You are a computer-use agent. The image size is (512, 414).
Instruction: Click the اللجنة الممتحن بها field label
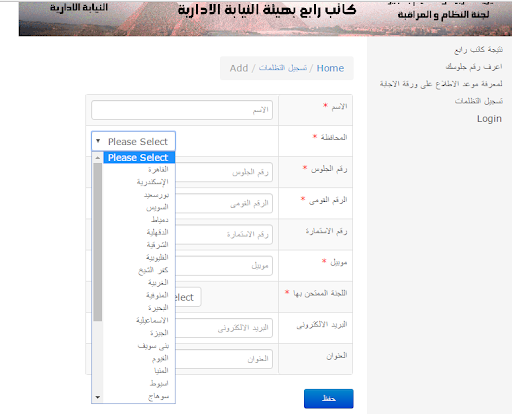click(x=320, y=293)
